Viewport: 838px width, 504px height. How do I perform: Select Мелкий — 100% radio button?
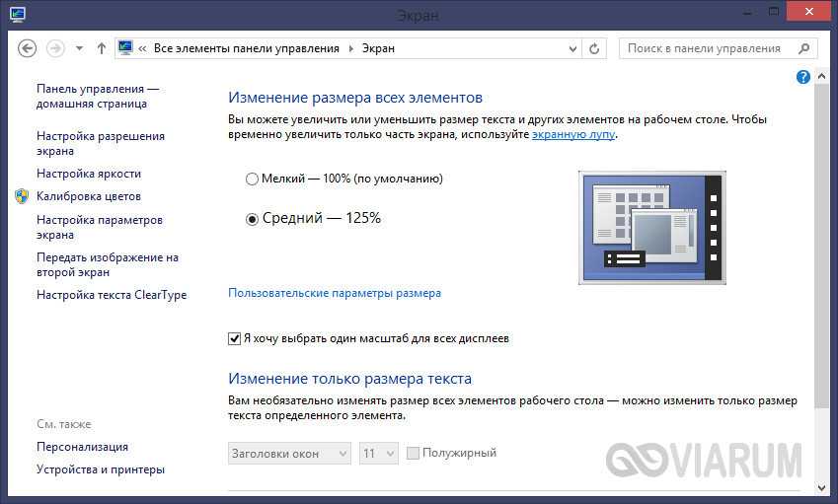(252, 179)
